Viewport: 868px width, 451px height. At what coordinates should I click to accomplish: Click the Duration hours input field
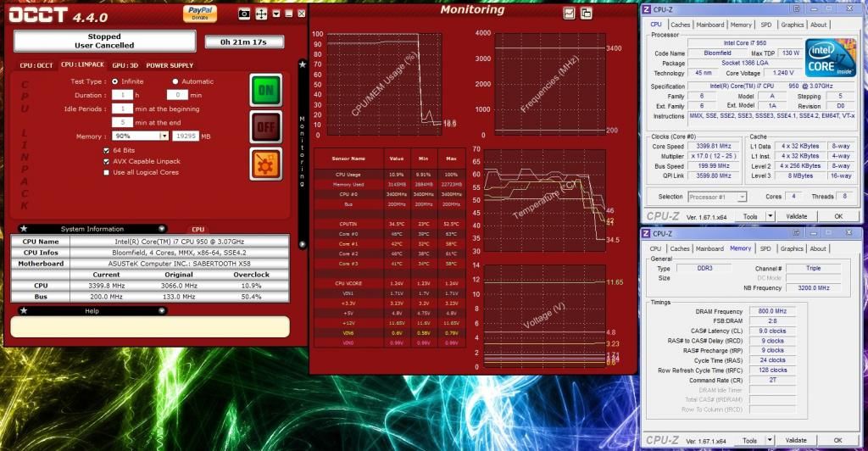[x=122, y=95]
